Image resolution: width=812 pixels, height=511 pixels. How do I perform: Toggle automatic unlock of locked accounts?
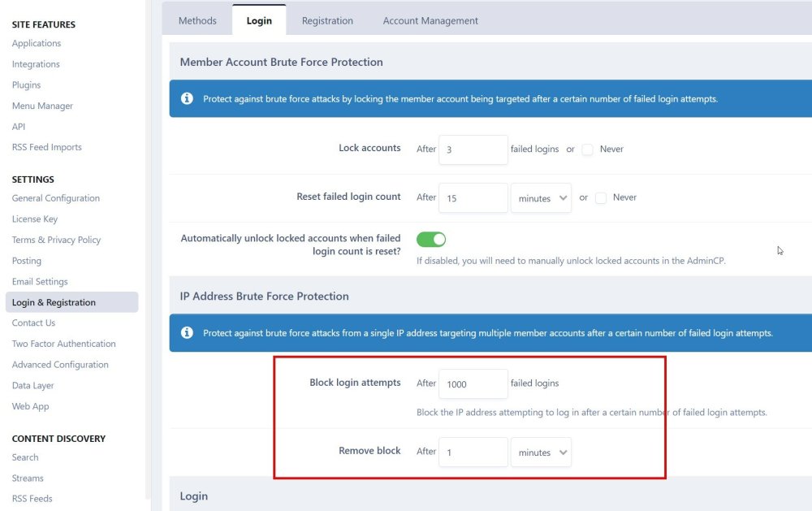click(431, 240)
